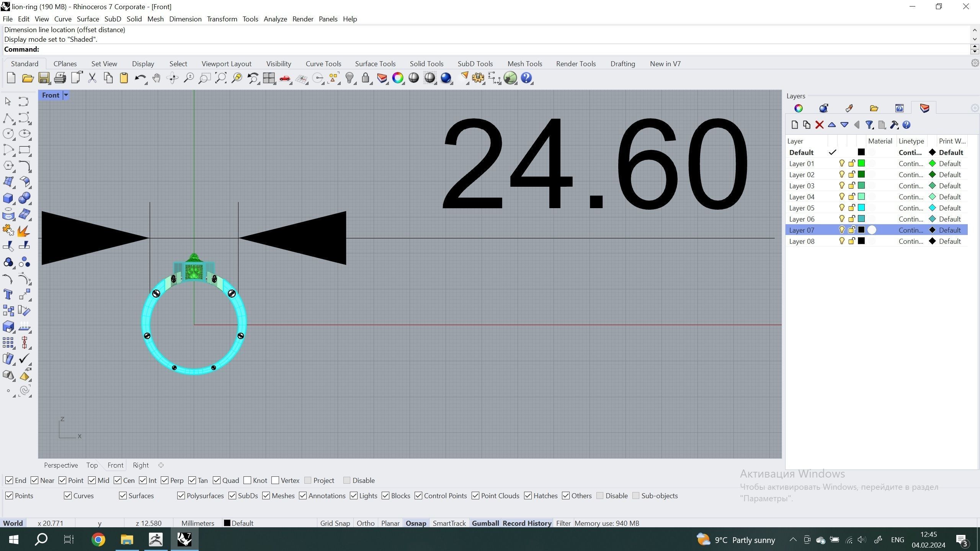Viewport: 980px width, 551px height.
Task: Click the Undo arrow icon
Action: [x=139, y=78]
